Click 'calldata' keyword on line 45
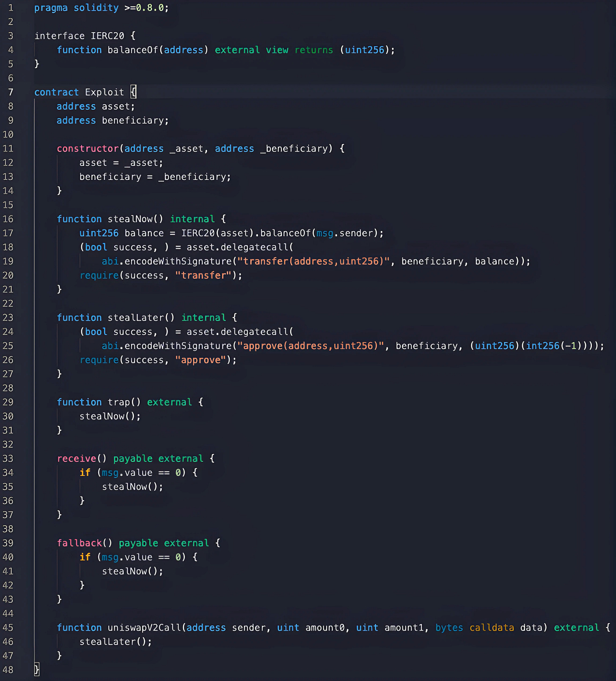 (492, 628)
